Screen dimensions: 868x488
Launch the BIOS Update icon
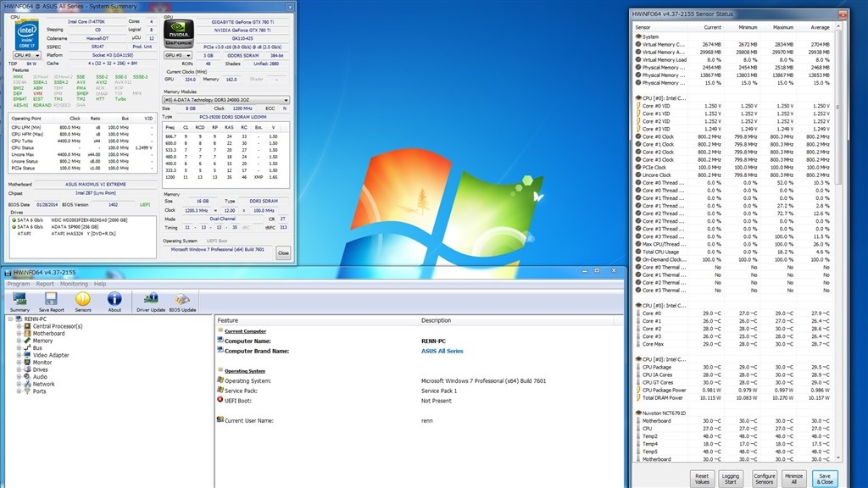coord(182,302)
